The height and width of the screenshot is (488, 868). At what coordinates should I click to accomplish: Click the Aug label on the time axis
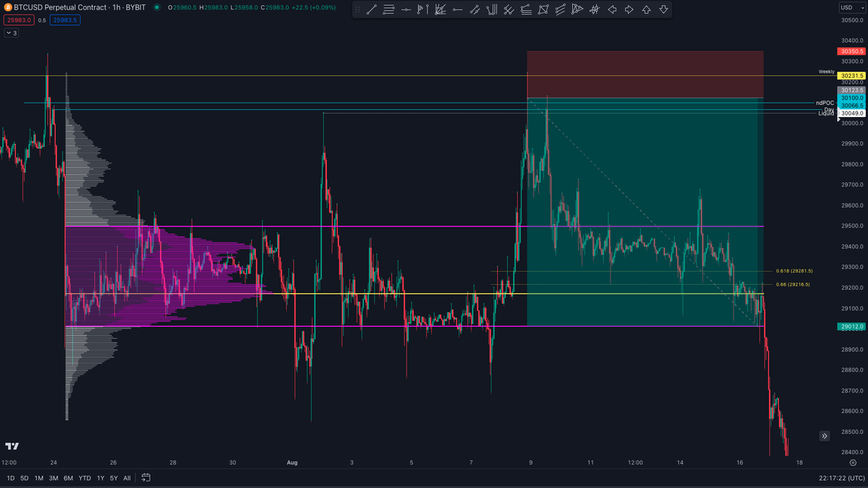point(292,461)
